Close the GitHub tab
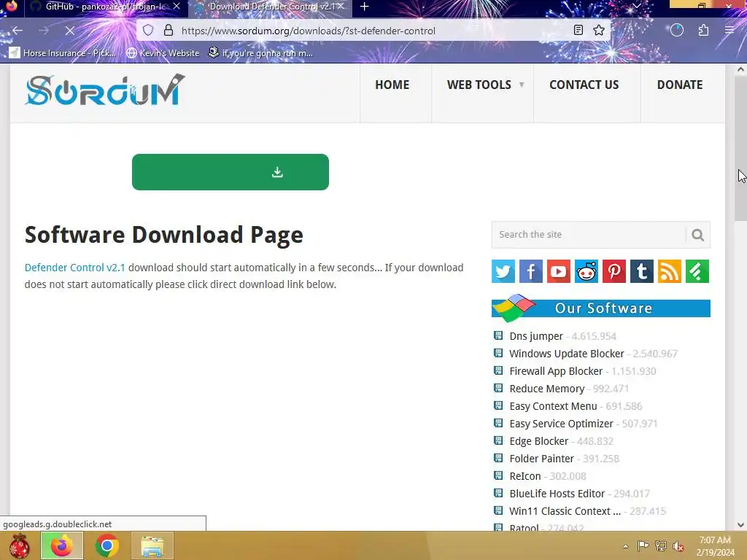The image size is (747, 560). point(177,6)
